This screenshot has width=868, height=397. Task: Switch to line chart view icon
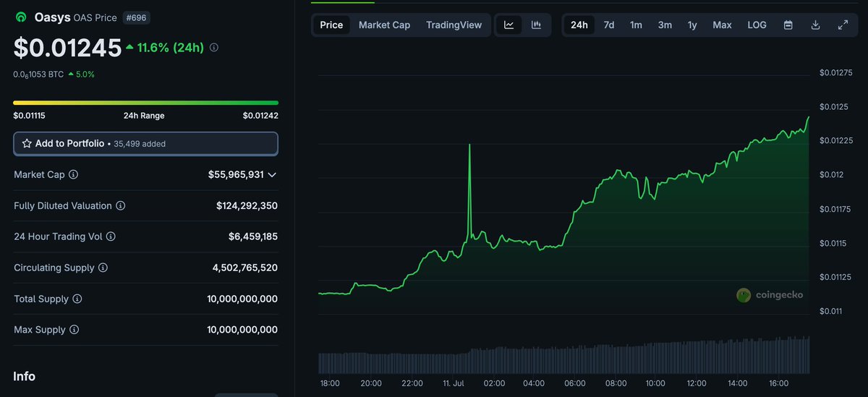click(x=509, y=25)
